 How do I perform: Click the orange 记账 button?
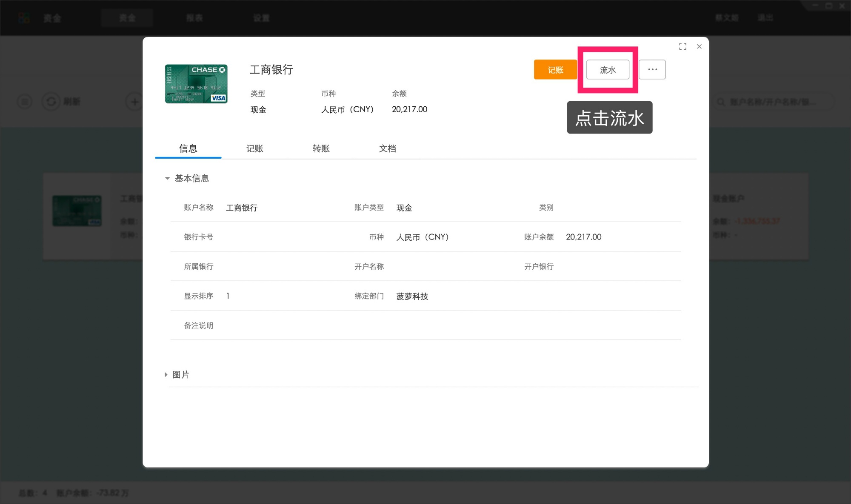555,69
